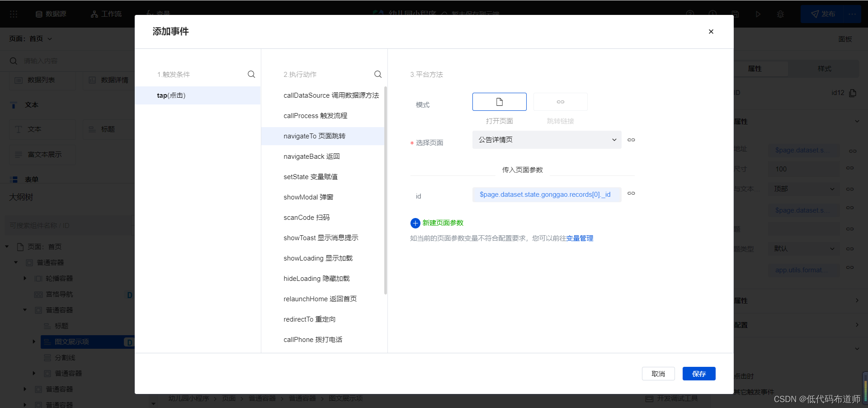
Task: Collapse 页面: 首页 tree node
Action: [x=7, y=247]
